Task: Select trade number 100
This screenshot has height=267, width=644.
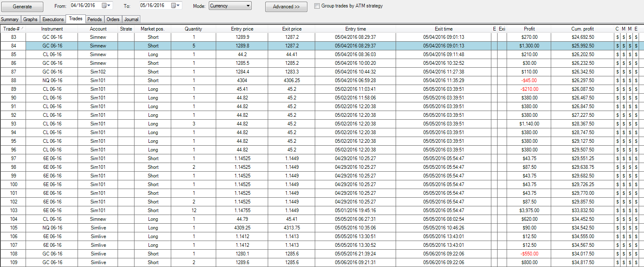Action: tap(13, 184)
